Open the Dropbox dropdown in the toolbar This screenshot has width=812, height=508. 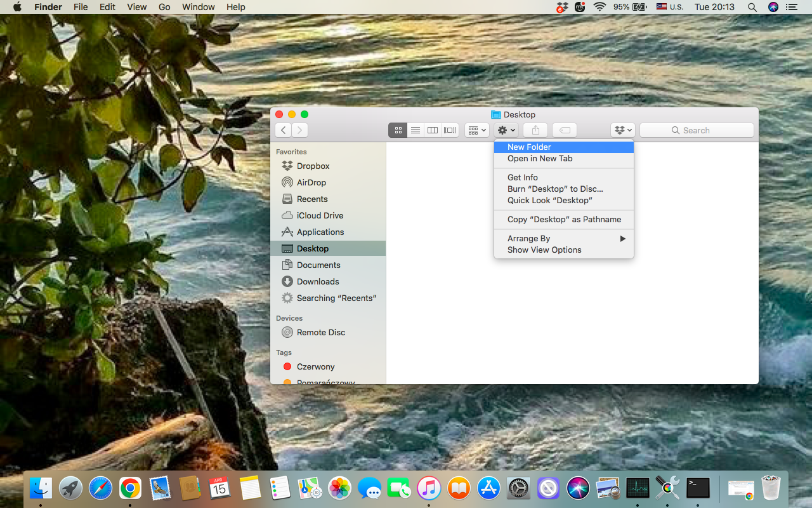(x=622, y=130)
